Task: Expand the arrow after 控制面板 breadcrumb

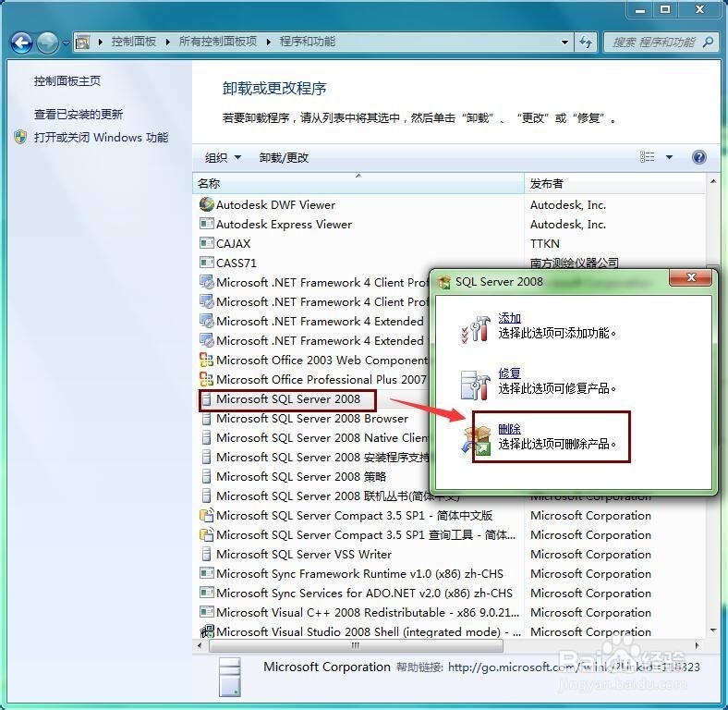Action: coord(167,42)
